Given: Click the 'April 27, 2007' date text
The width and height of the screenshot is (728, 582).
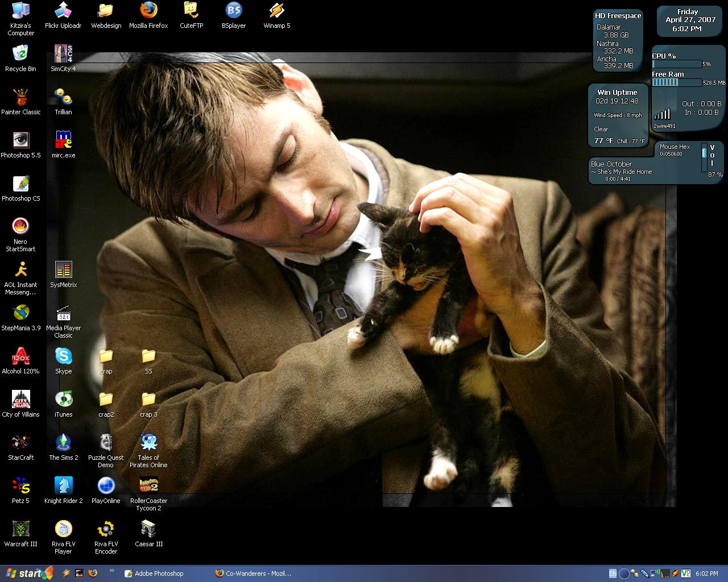Looking at the screenshot, I should click(690, 19).
